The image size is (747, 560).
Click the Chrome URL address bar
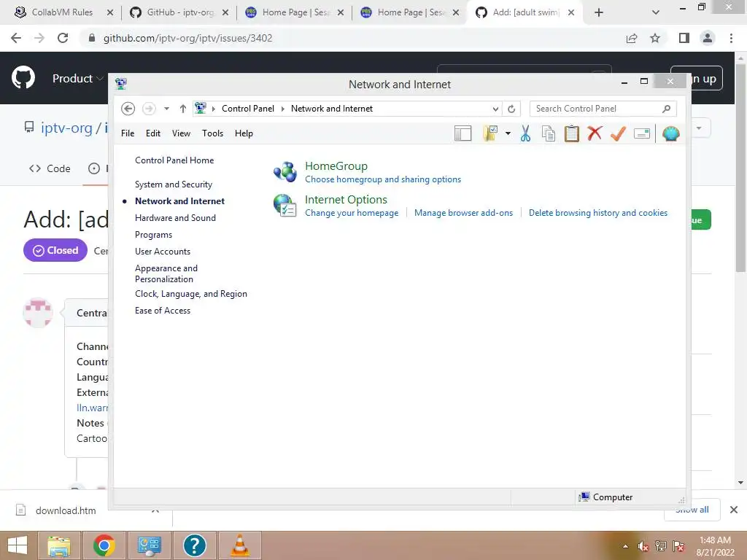(352, 38)
